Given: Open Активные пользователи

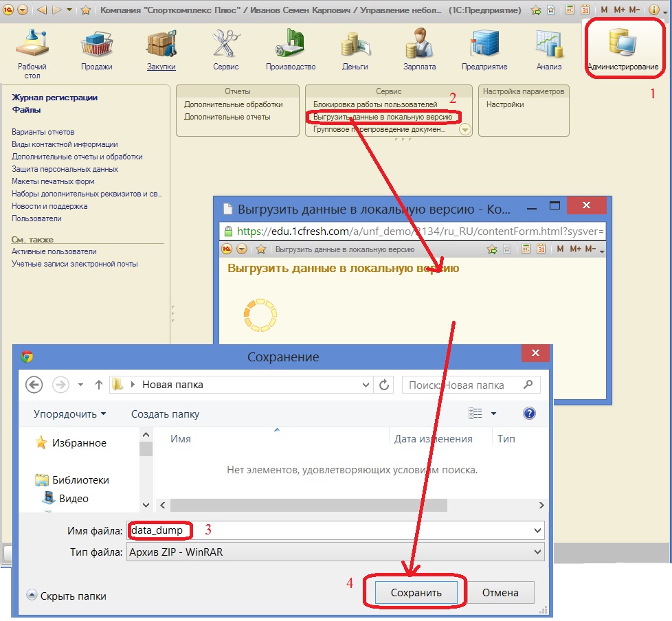Looking at the screenshot, I should coord(54,251).
